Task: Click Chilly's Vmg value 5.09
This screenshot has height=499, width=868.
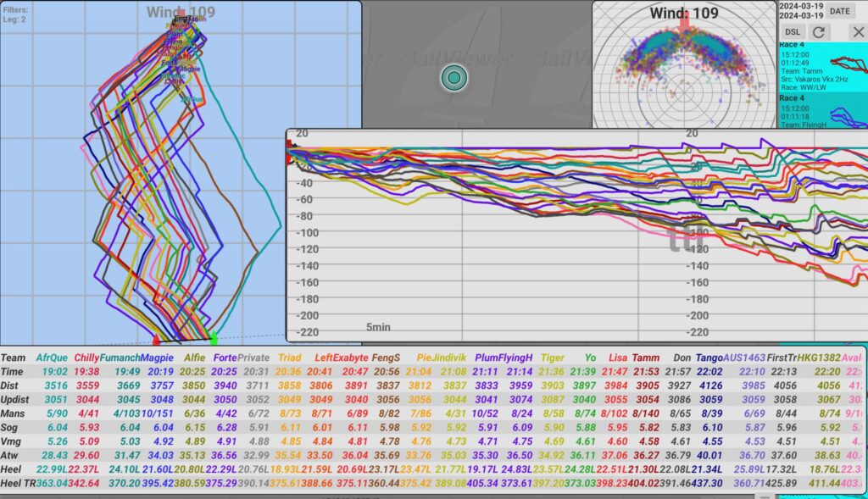Action: (x=88, y=441)
